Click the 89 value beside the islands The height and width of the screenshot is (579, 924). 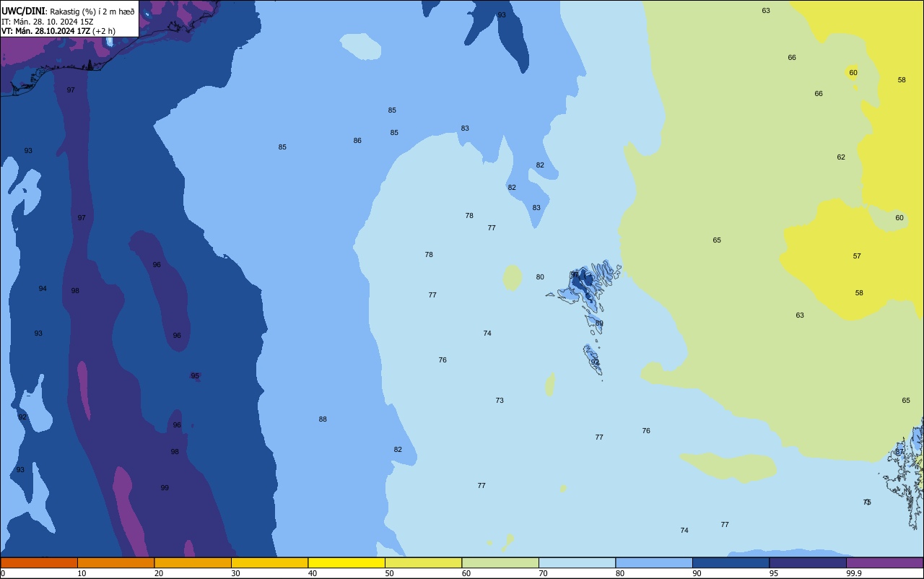pyautogui.click(x=599, y=323)
